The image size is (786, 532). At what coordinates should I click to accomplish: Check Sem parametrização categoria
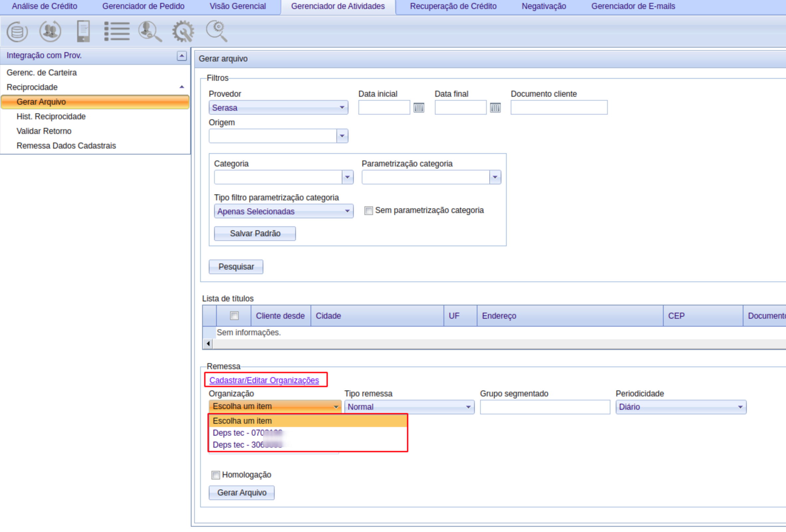coord(368,211)
